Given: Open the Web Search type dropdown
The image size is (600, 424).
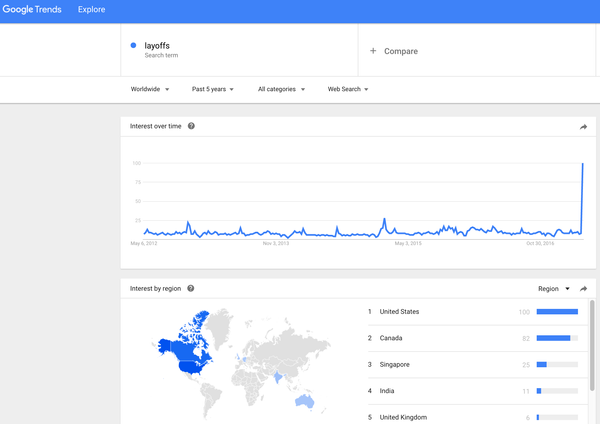Looking at the screenshot, I should pyautogui.click(x=348, y=89).
